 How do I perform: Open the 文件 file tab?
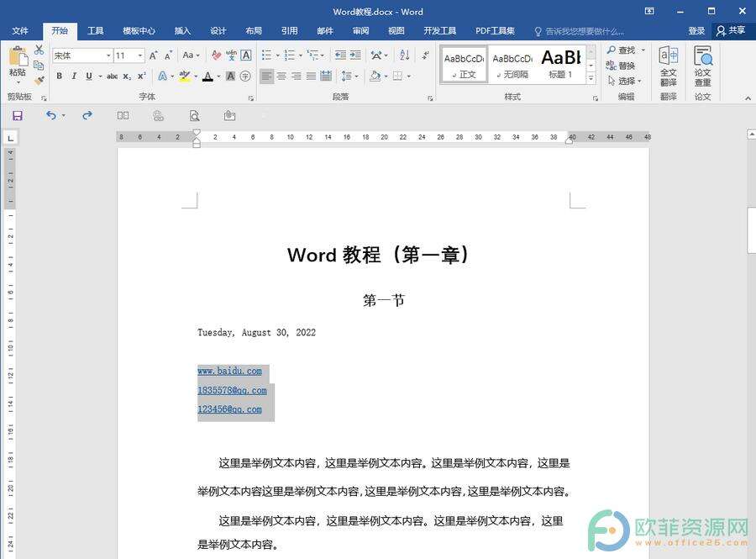20,31
